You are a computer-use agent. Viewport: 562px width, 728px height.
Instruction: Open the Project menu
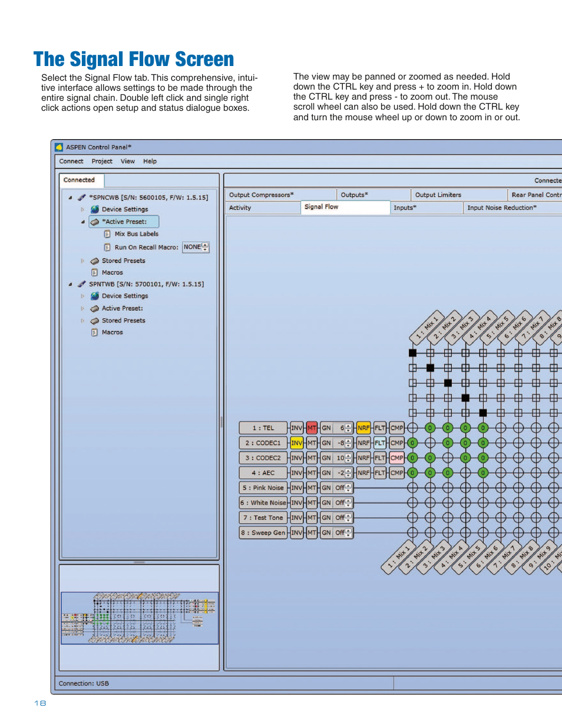pos(102,161)
